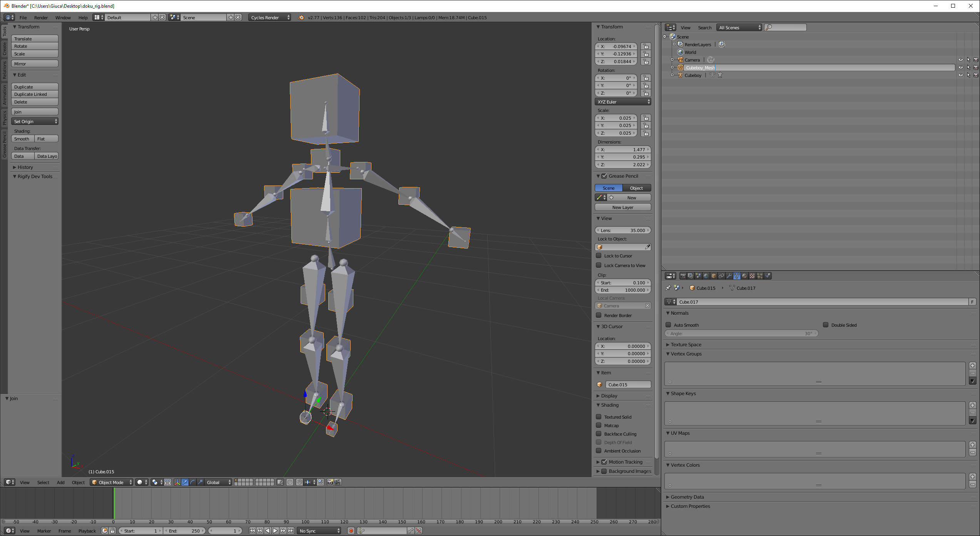The height and width of the screenshot is (536, 980).
Task: Enable the translate manipulator arrow icon
Action: pos(185,482)
